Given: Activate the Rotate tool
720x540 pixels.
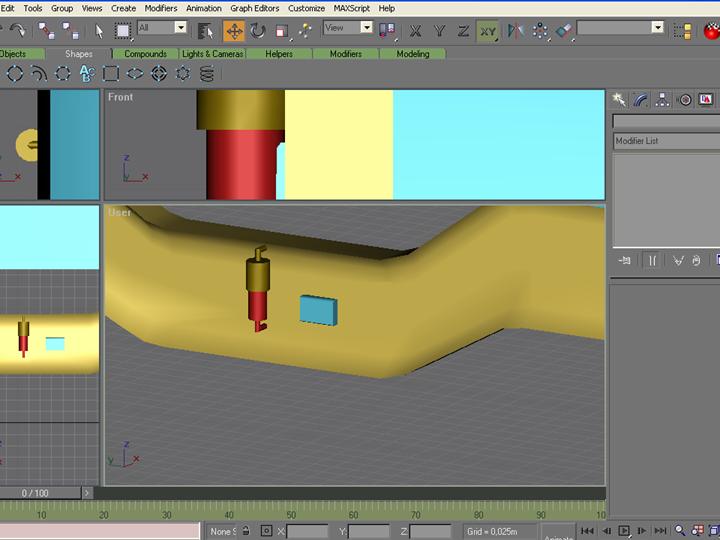Looking at the screenshot, I should point(257,31).
